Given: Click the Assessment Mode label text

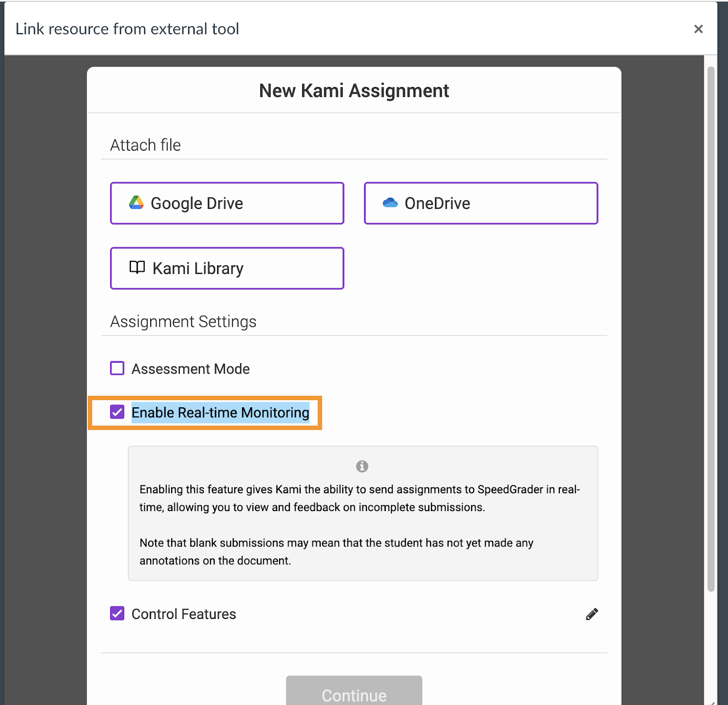Looking at the screenshot, I should (191, 369).
